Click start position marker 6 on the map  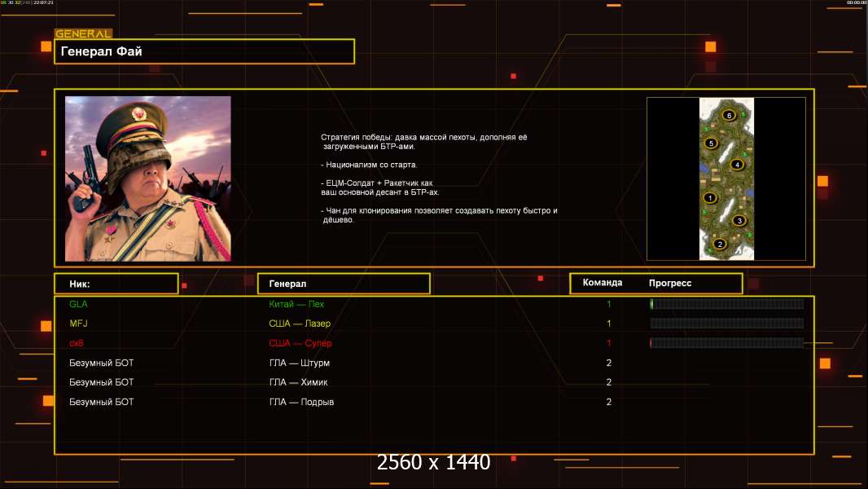(729, 115)
